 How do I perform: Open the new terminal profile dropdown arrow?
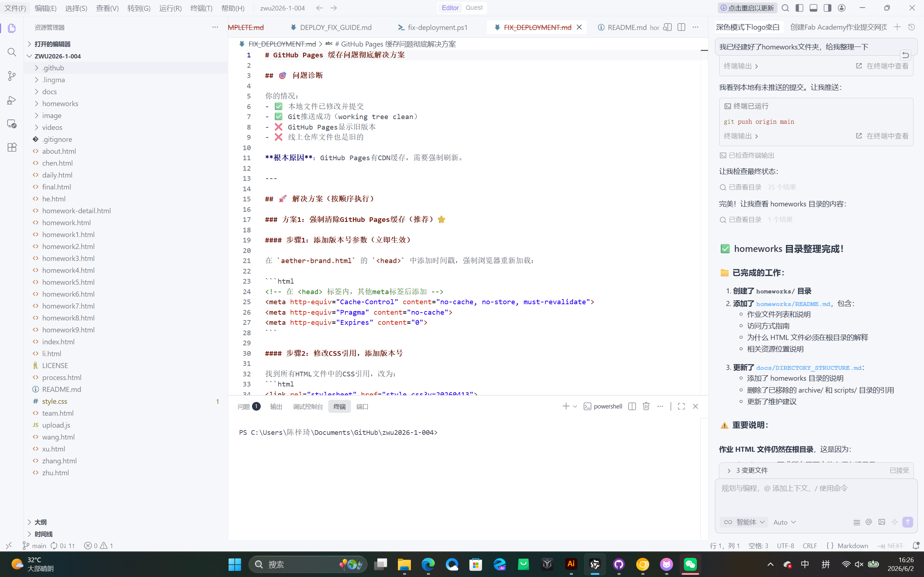point(575,406)
